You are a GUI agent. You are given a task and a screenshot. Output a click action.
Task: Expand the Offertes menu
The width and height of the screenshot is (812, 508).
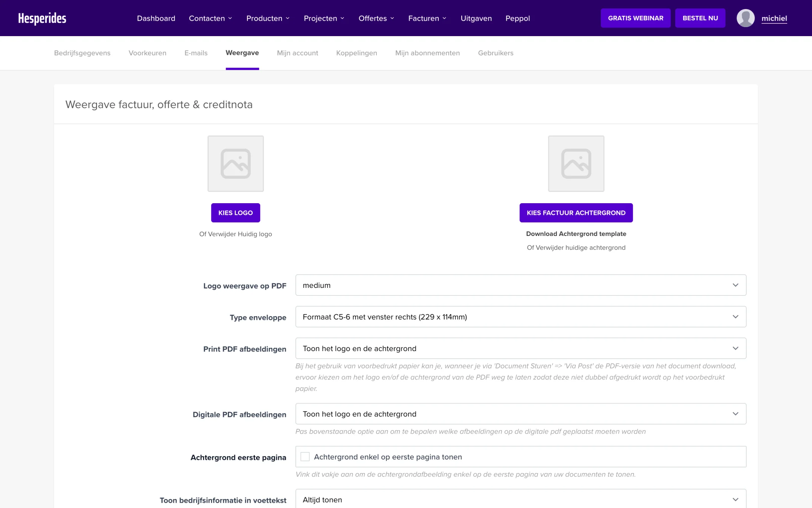376,18
